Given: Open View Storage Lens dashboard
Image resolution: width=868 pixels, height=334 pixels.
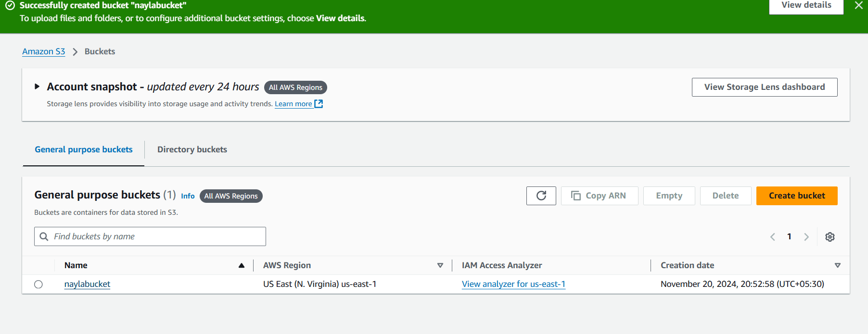Looking at the screenshot, I should [x=765, y=87].
